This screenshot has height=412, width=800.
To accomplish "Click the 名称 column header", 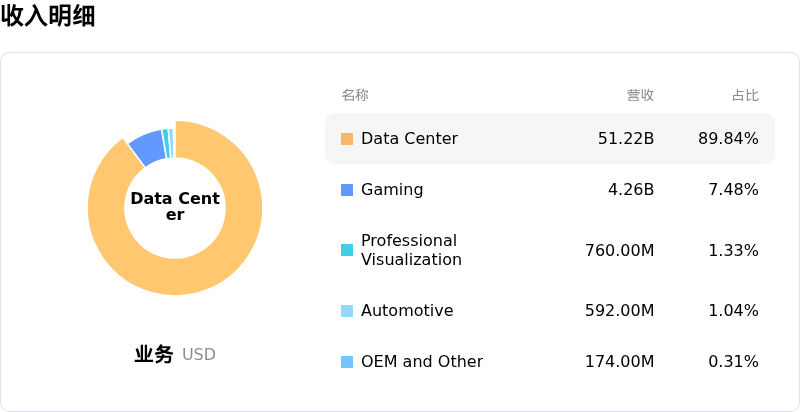I will pos(355,95).
